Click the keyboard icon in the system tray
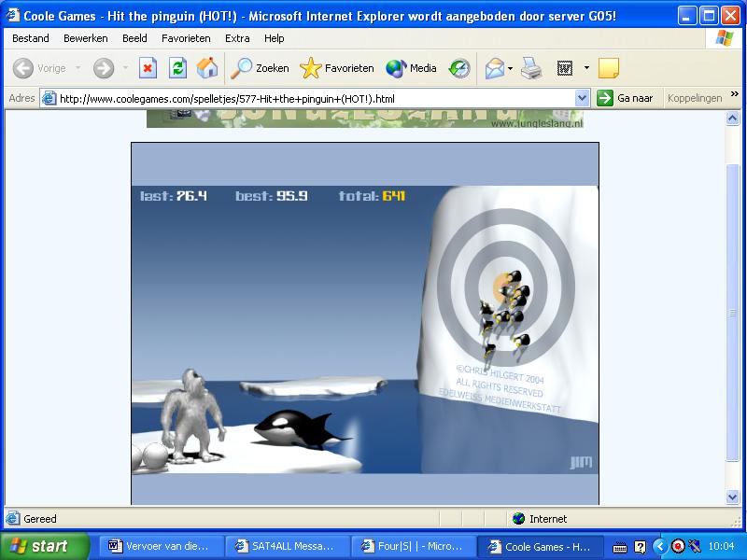This screenshot has height=560, width=747. pos(619,547)
